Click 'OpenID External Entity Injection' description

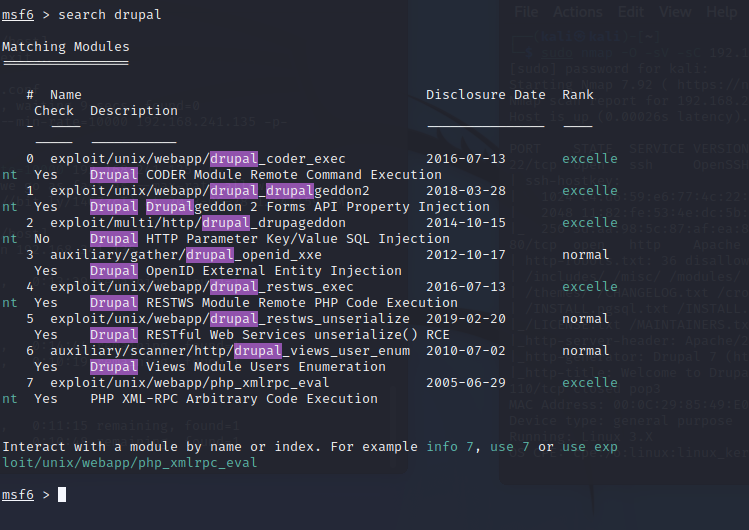(x=274, y=271)
